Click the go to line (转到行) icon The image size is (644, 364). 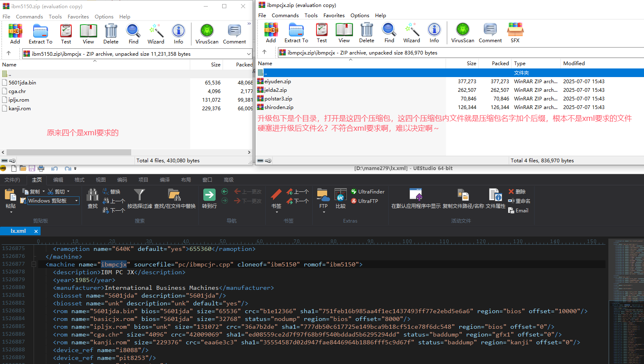(x=209, y=195)
